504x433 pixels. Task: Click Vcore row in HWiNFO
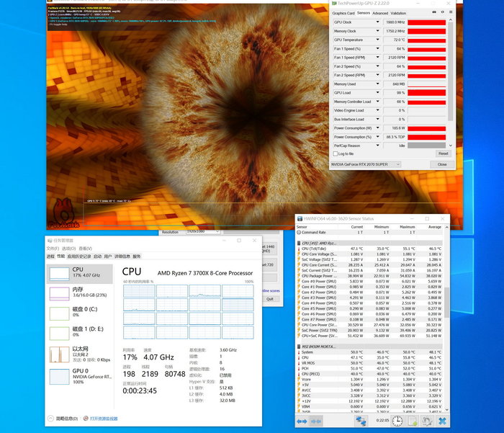(x=369, y=379)
